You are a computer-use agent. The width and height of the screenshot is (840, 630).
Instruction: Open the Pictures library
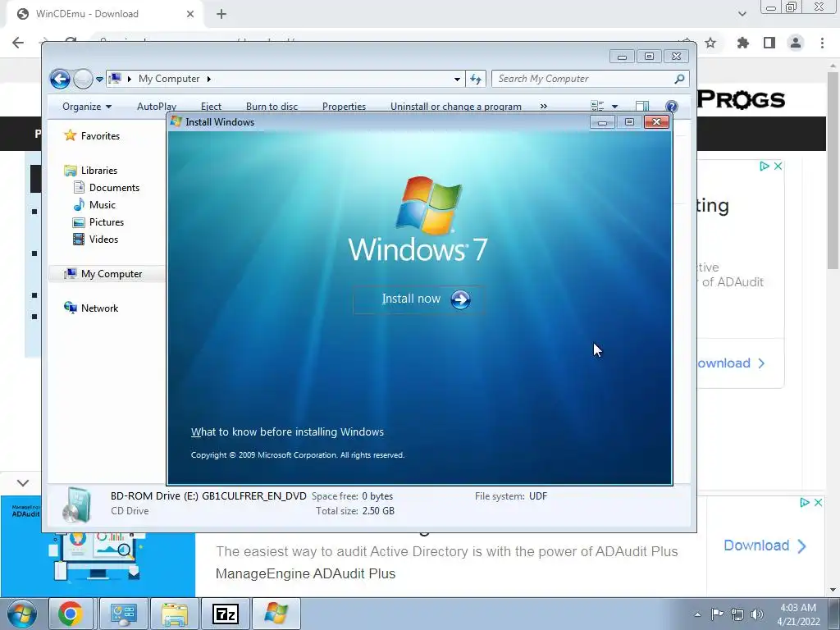(x=98, y=221)
